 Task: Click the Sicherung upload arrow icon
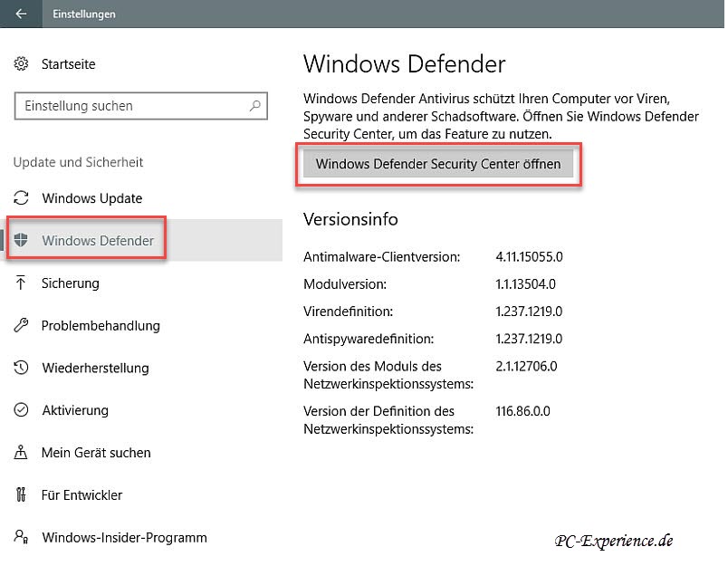[21, 283]
